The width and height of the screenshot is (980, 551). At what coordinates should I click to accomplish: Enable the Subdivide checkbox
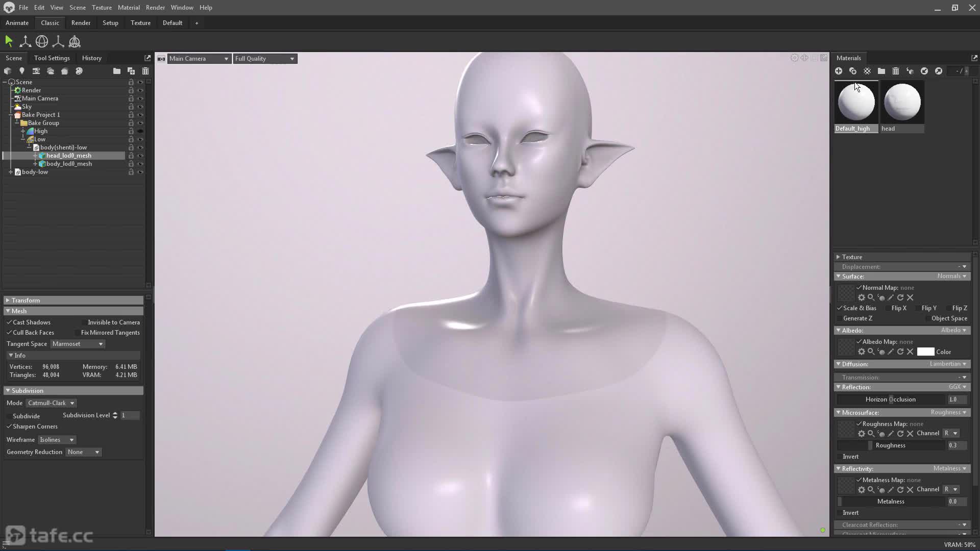[9, 416]
